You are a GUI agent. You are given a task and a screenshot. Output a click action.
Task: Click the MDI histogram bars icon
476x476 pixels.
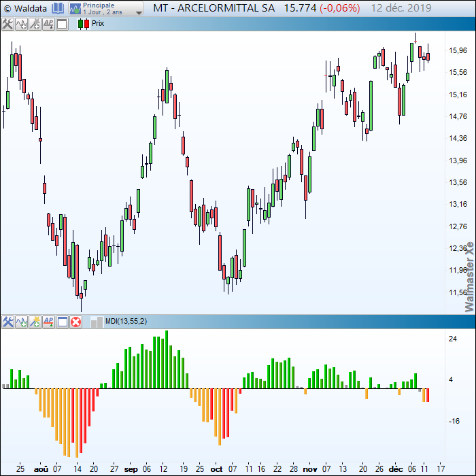pyautogui.click(x=97, y=322)
